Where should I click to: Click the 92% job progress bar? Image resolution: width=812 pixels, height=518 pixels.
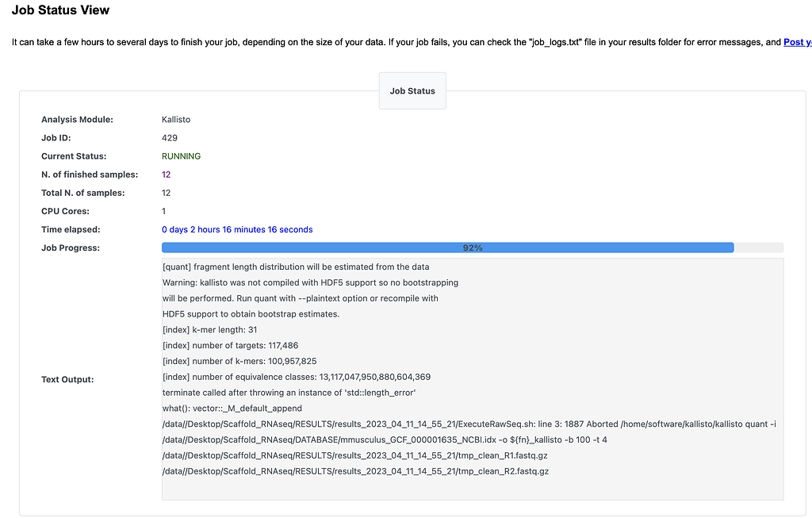472,247
